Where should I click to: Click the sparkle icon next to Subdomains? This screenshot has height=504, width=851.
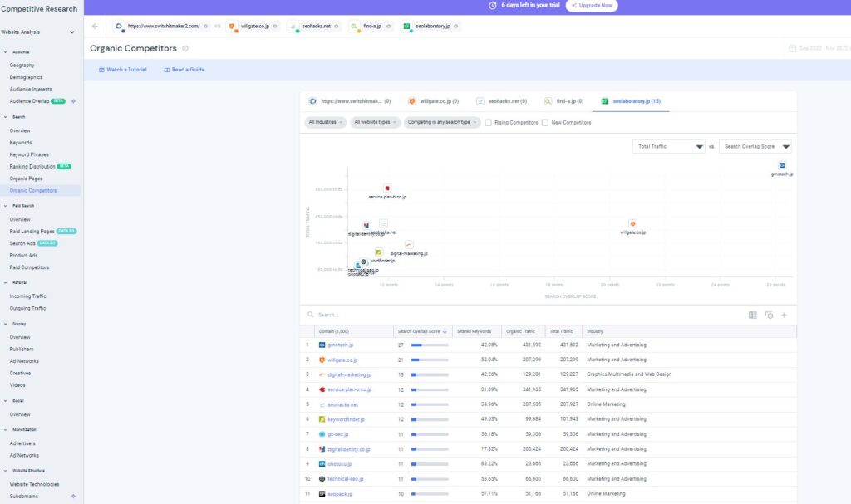point(73,496)
